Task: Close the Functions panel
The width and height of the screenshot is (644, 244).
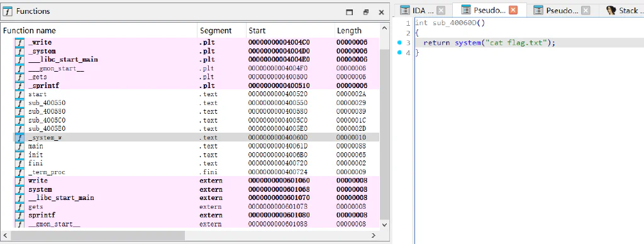Action: 381,13
